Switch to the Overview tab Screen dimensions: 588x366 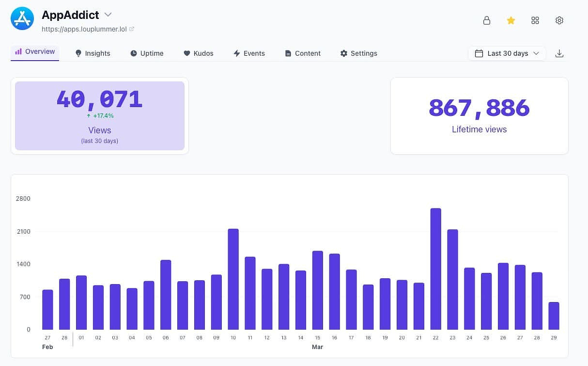pyautogui.click(x=34, y=51)
